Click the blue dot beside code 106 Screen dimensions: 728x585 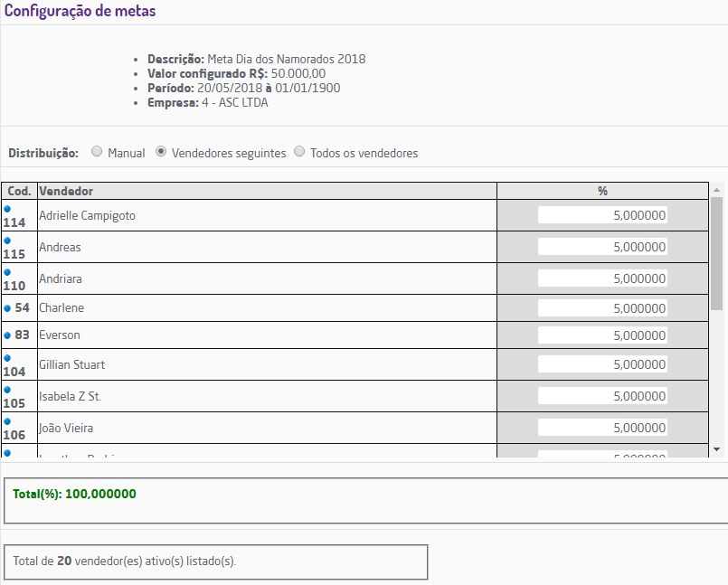(x=7, y=420)
